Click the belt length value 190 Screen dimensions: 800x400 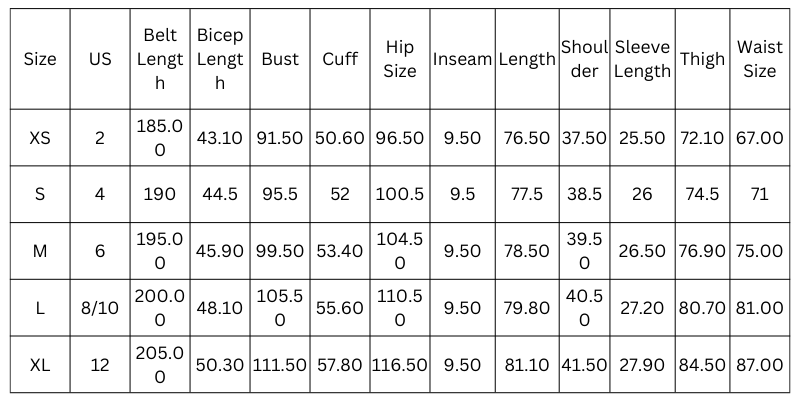pyautogui.click(x=160, y=195)
